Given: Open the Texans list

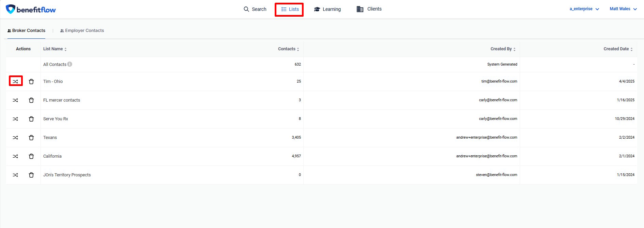Looking at the screenshot, I should pos(50,138).
